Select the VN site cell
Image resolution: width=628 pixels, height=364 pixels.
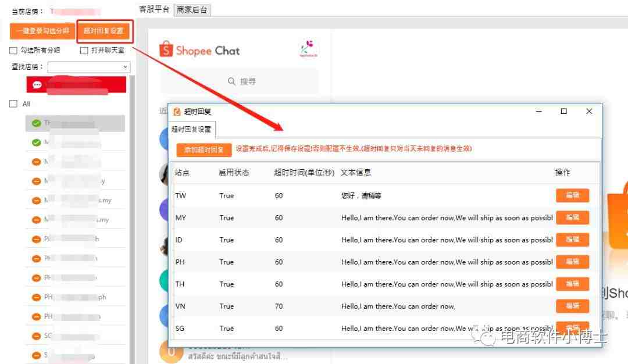coord(180,306)
